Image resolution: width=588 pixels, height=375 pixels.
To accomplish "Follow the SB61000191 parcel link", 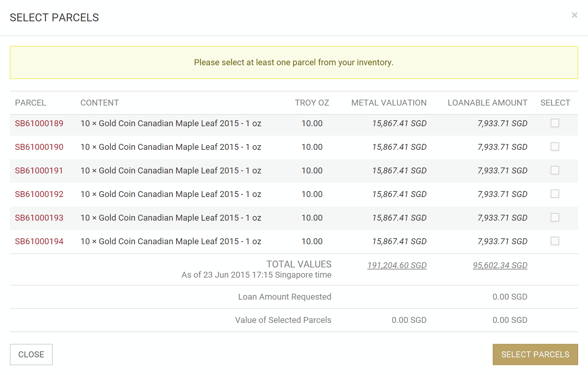I will click(39, 170).
